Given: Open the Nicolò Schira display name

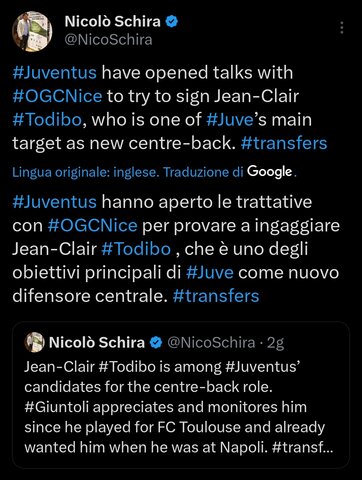Looking at the screenshot, I should point(112,22).
